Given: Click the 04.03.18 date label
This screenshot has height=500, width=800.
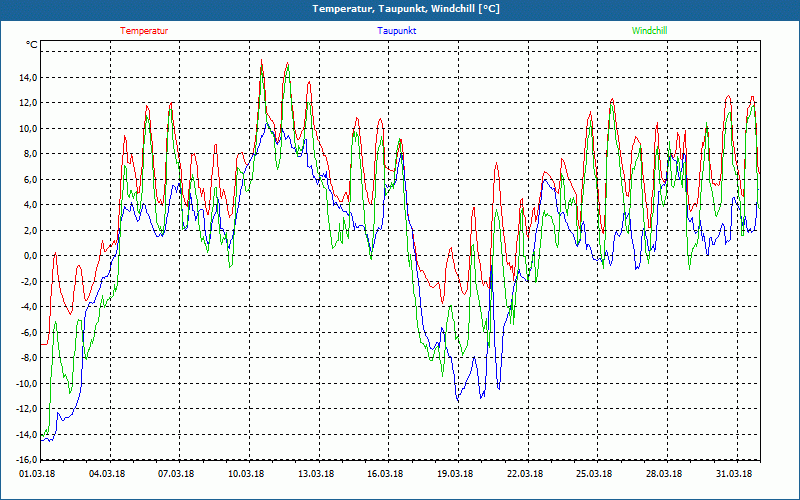Looking at the screenshot, I should pyautogui.click(x=107, y=474).
